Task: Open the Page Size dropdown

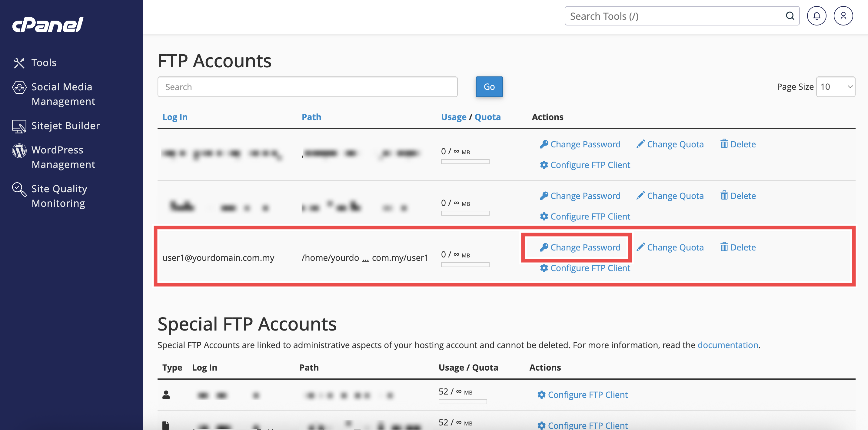Action: [x=835, y=87]
